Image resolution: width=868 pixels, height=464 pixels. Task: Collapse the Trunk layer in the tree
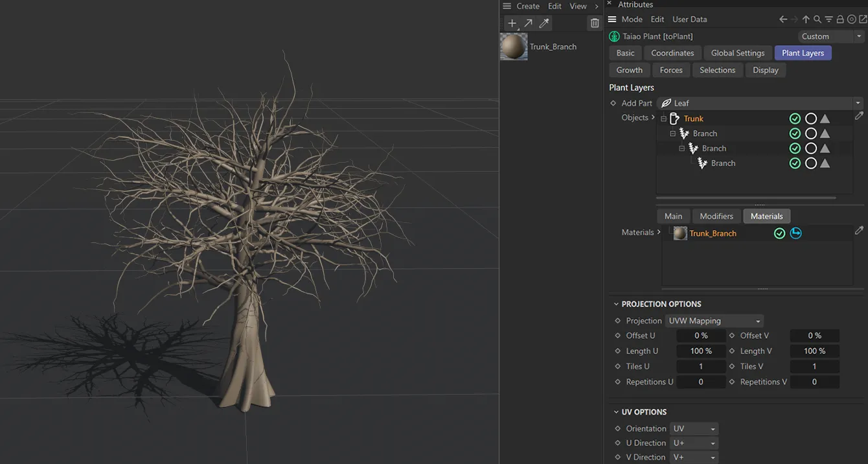click(663, 118)
